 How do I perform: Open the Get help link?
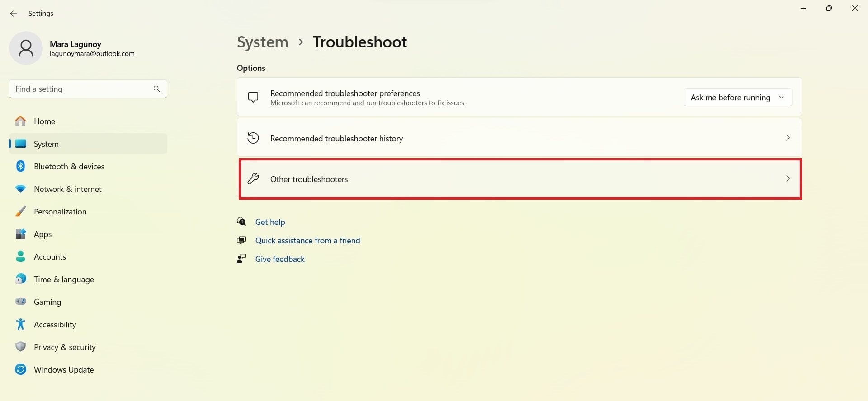click(x=270, y=222)
